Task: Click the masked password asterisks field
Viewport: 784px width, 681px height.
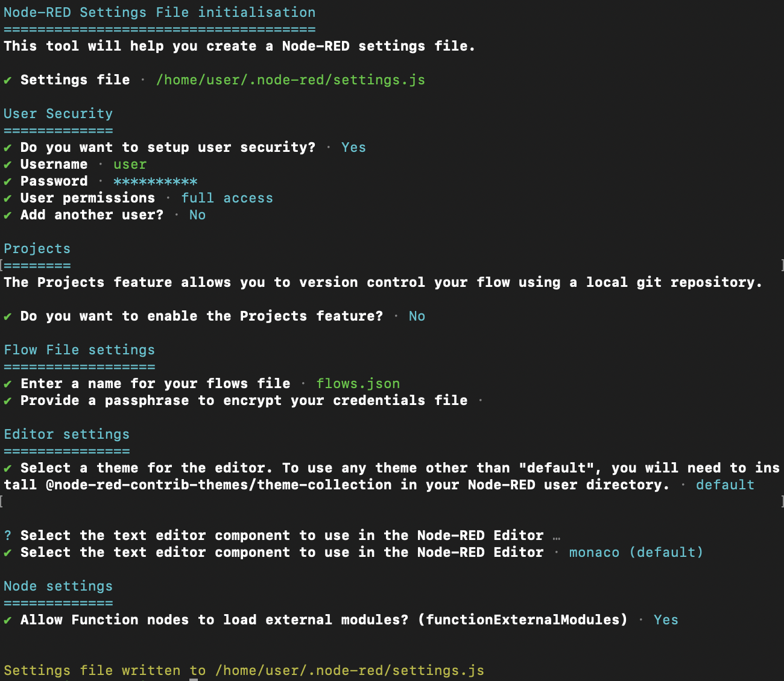Action: click(x=155, y=181)
